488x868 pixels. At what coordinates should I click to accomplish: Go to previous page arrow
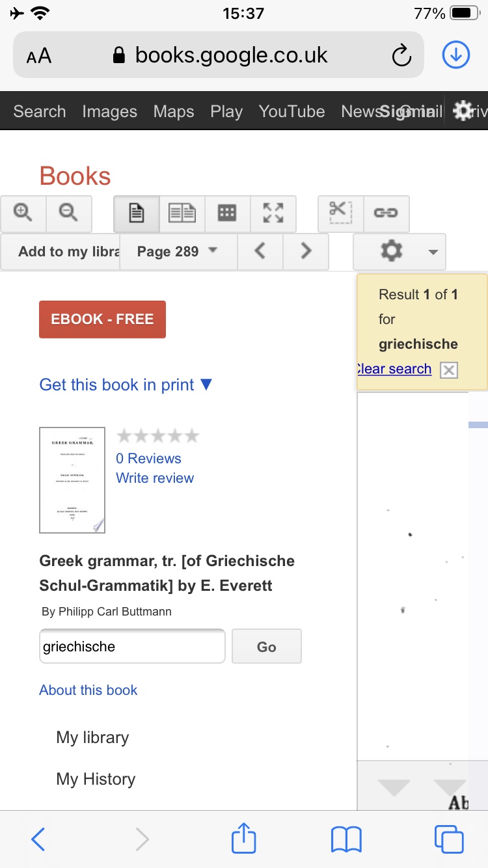(260, 251)
